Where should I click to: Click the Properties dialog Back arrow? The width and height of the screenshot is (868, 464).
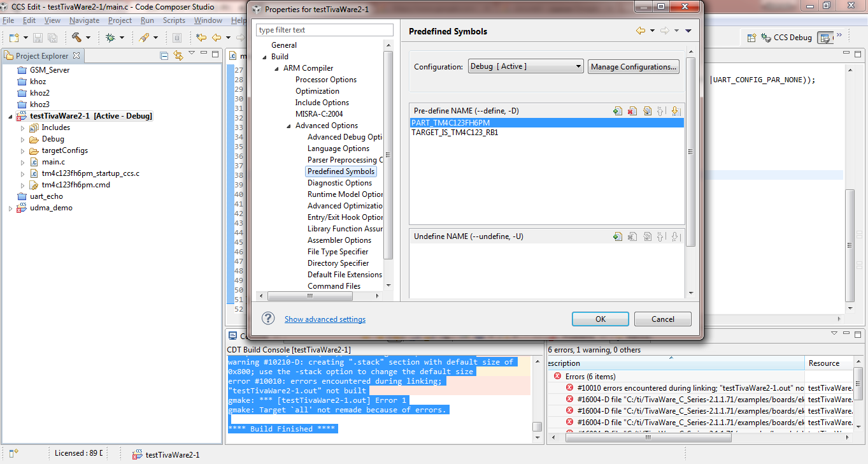641,31
